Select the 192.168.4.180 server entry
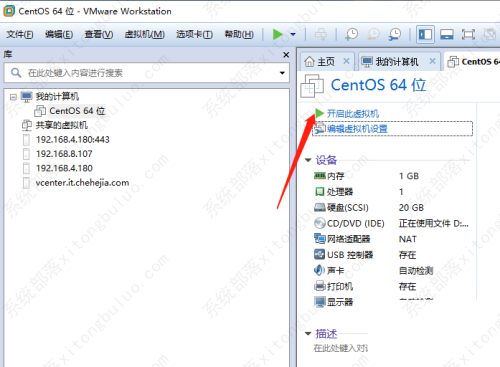Image resolution: width=500 pixels, height=367 pixels. coord(64,168)
